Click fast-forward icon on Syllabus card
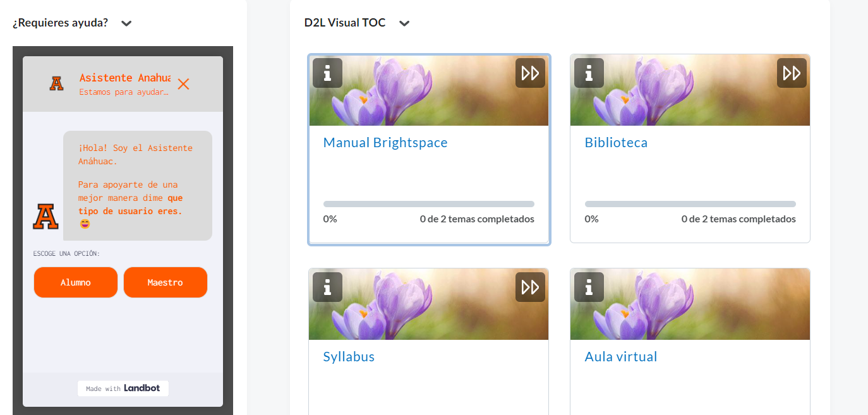The width and height of the screenshot is (868, 415). pyautogui.click(x=530, y=287)
